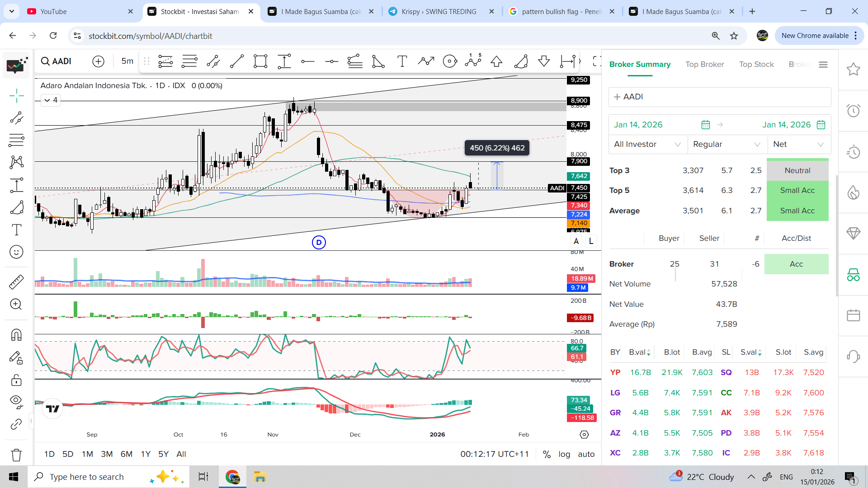Select the 3M time range

107,454
